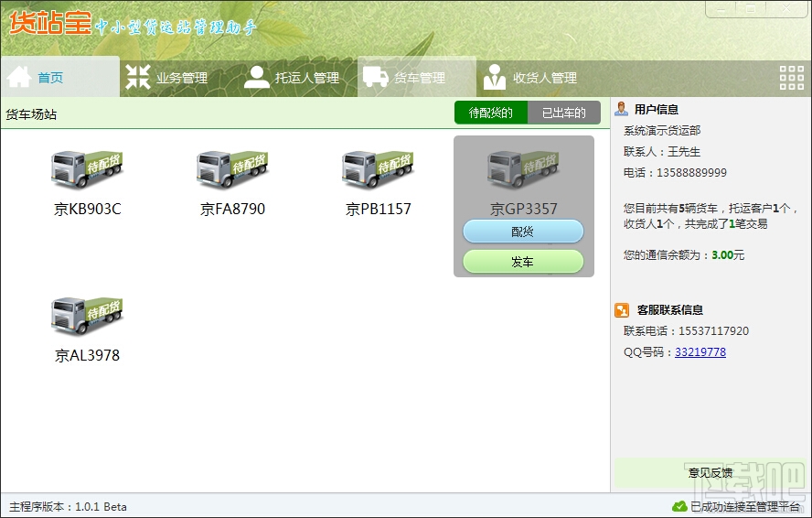Minimize the 货站宝 window
812x518 pixels.
point(721,9)
